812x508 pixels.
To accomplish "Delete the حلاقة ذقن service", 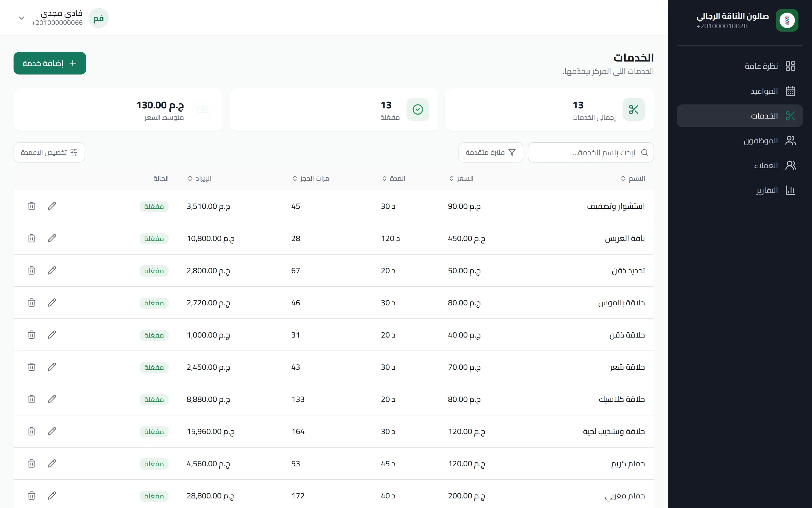I will pos(32,335).
